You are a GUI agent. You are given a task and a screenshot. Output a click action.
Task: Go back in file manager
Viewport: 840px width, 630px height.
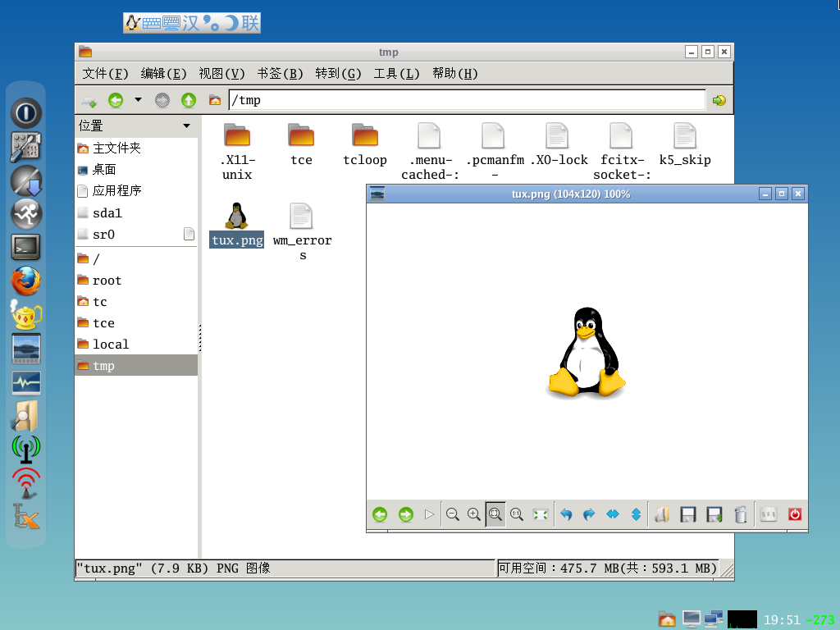116,100
